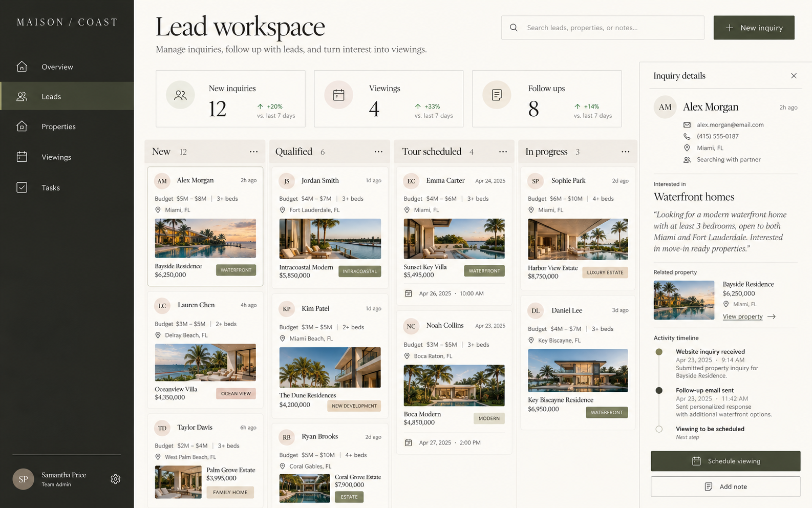
Task: Open the Oceanview Villa property photo
Action: pos(205,362)
